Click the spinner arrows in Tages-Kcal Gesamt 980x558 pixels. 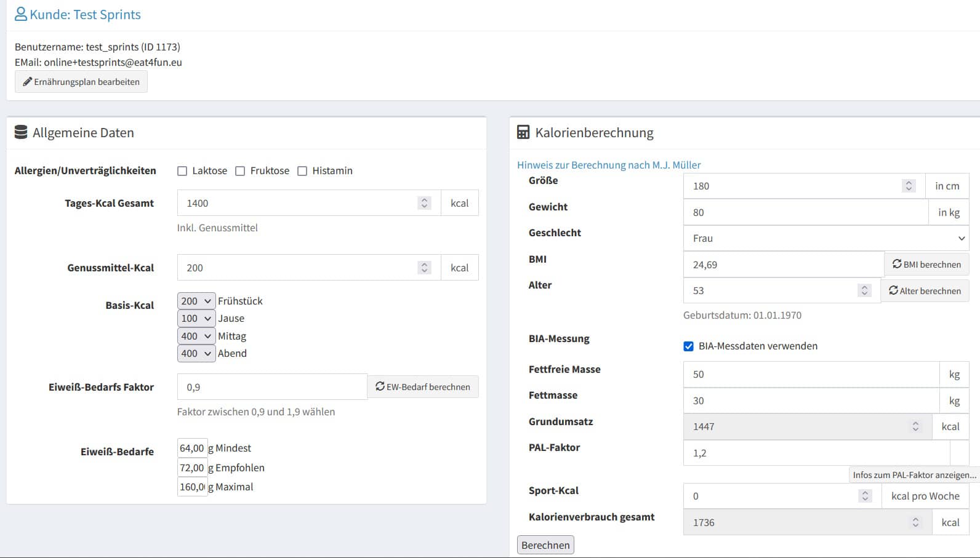(x=424, y=203)
